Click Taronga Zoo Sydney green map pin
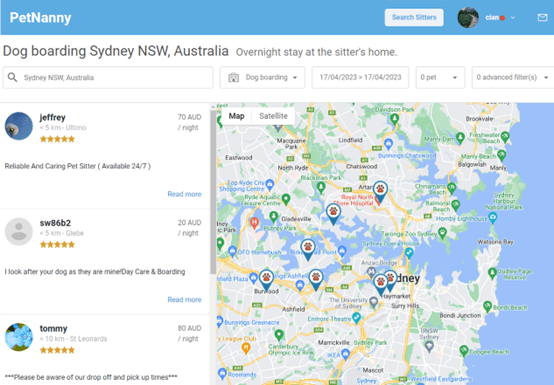The width and height of the screenshot is (554, 385). pos(442,232)
